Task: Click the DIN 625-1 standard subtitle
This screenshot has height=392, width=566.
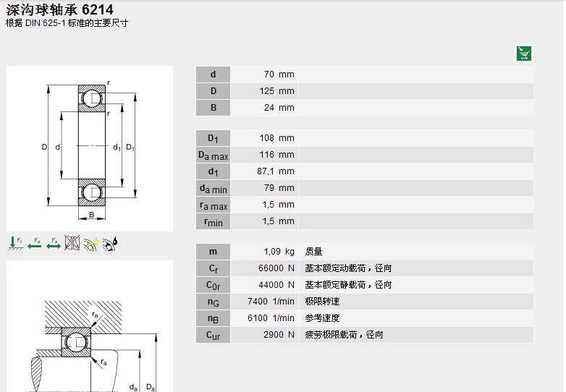Action: pyautogui.click(x=67, y=23)
